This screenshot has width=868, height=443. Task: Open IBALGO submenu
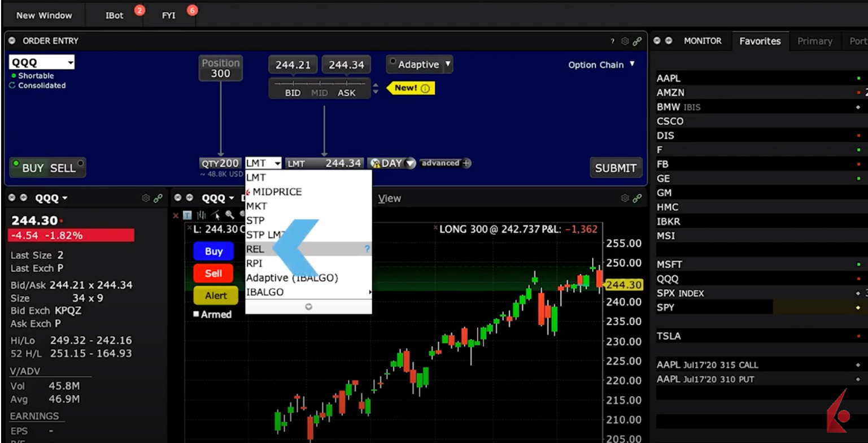click(x=308, y=292)
